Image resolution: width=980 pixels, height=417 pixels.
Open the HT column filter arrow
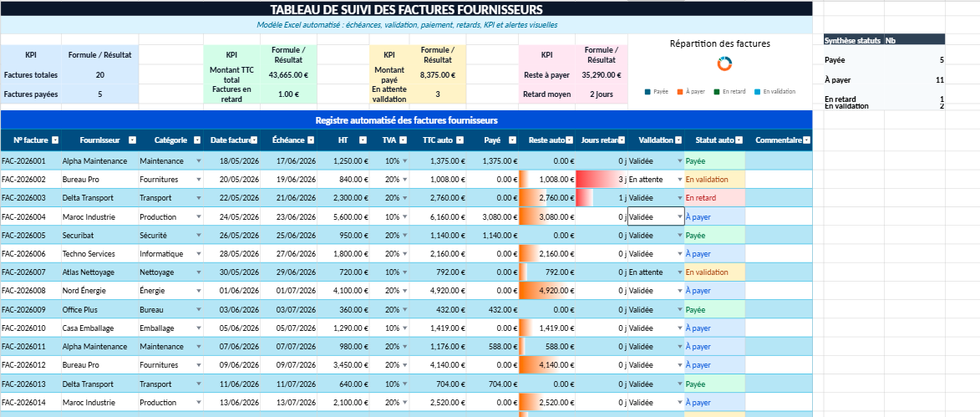coord(363,140)
